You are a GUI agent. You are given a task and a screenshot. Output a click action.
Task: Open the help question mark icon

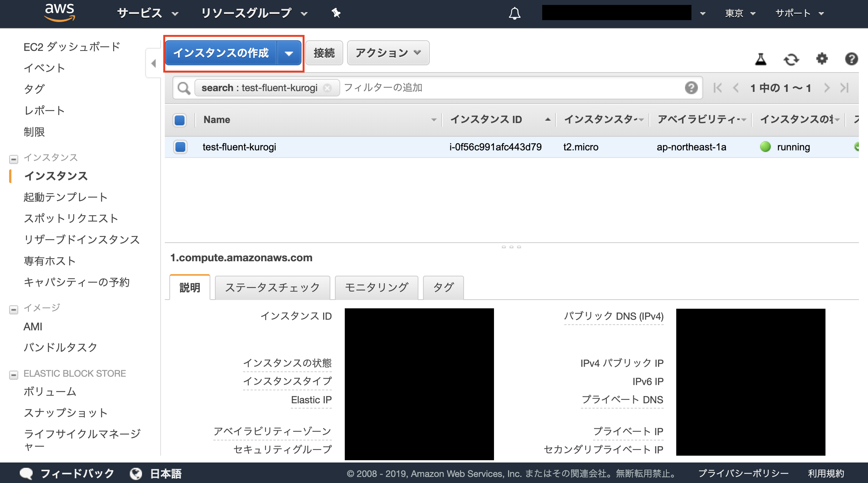coord(851,60)
